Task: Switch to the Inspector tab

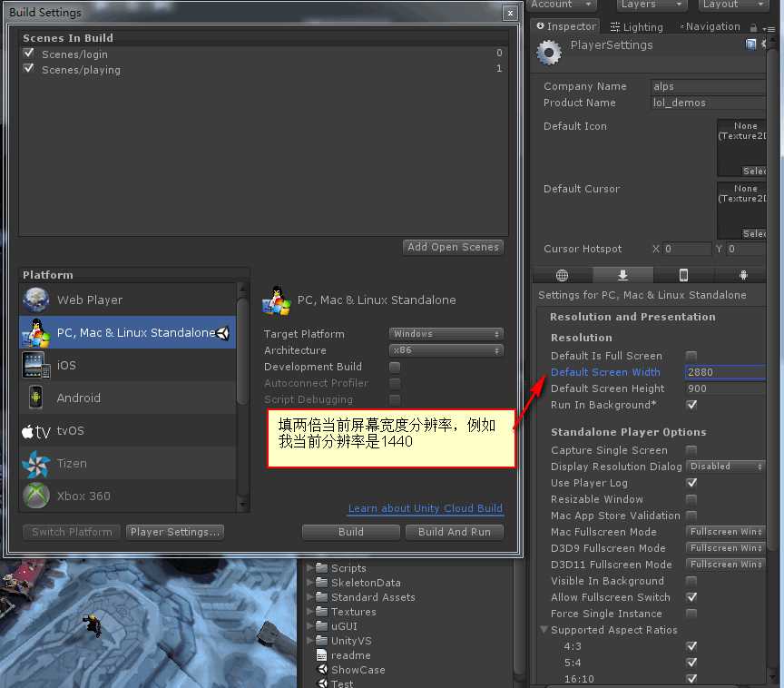Action: point(566,26)
